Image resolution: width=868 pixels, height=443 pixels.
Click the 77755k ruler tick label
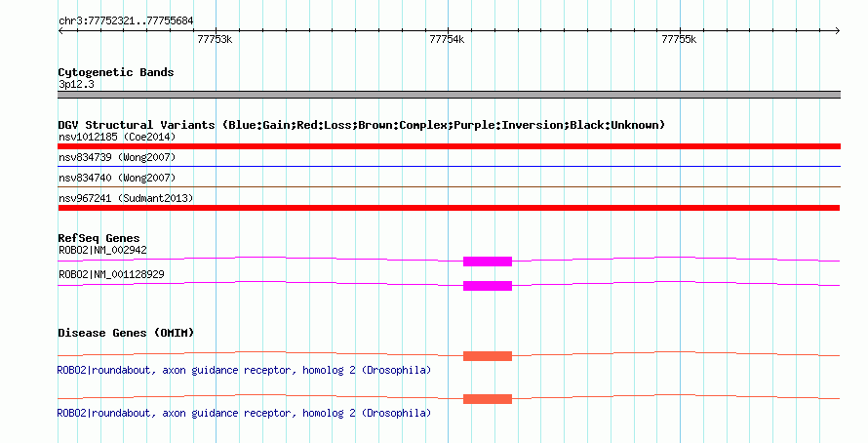[x=679, y=39]
